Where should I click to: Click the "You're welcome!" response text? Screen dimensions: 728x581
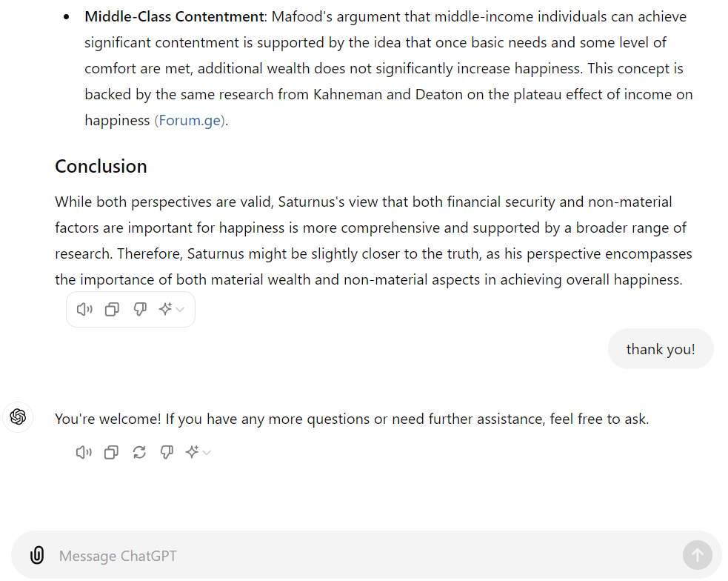[352, 419]
